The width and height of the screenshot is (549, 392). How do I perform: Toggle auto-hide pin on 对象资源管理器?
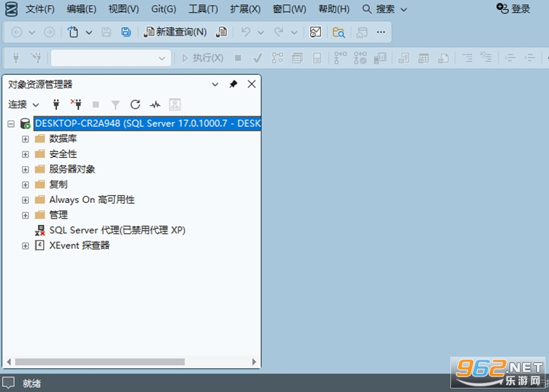(233, 84)
